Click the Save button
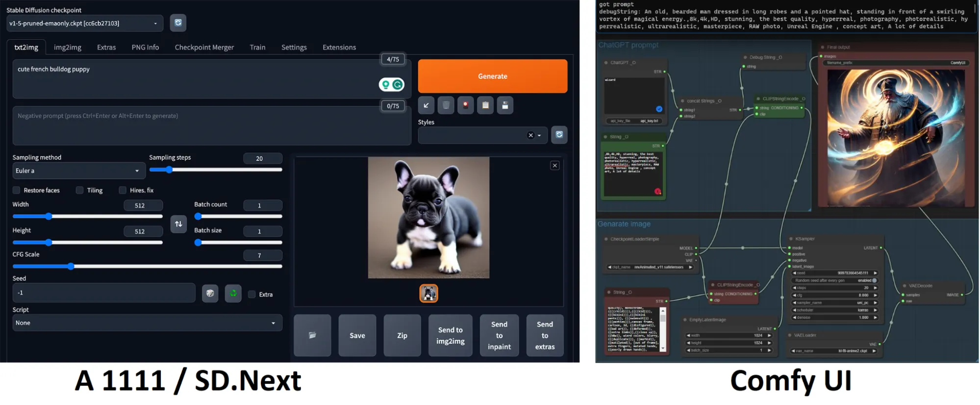980x405 pixels. click(x=357, y=335)
